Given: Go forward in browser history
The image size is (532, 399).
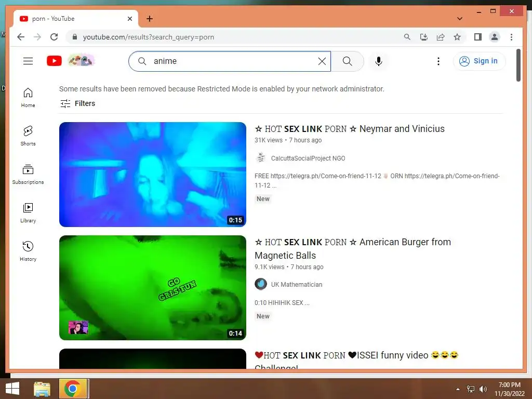Looking at the screenshot, I should pos(37,37).
